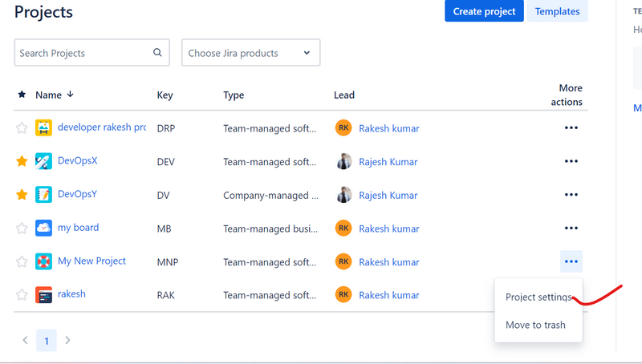
Task: Open the Templates button
Action: (557, 11)
